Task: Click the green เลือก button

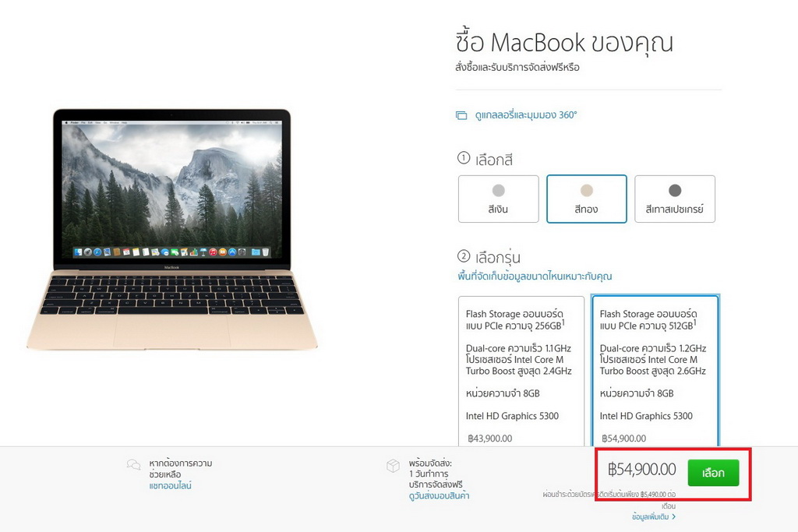Action: pos(713,473)
